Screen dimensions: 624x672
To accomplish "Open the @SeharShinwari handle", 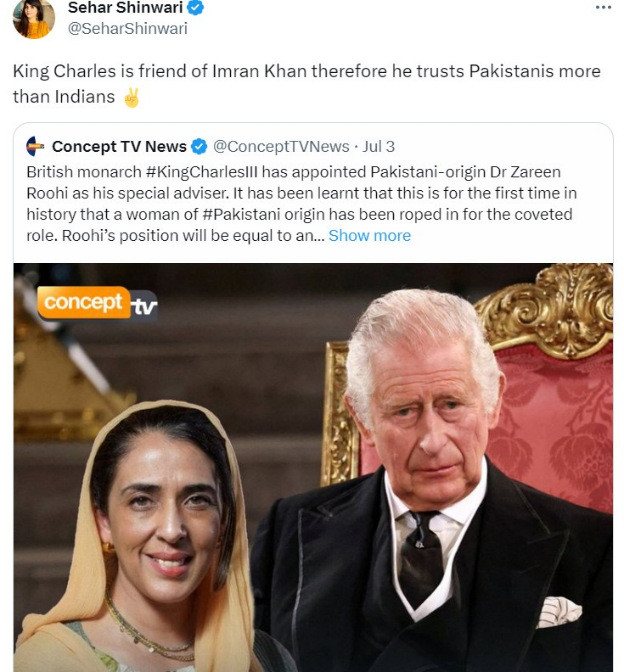I will 128,29.
